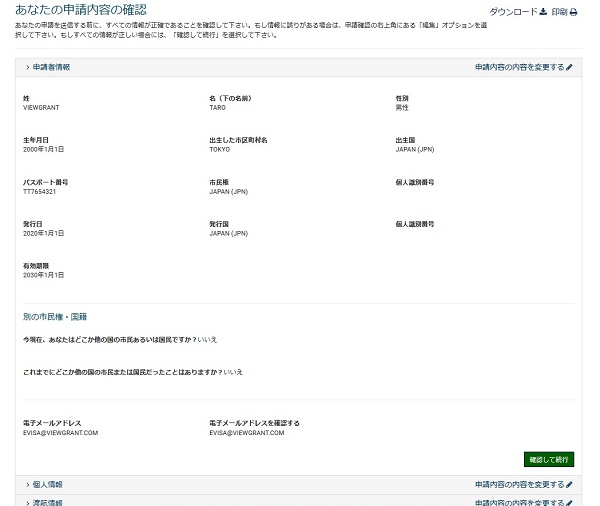Click the 有効期限 date 2030年1月1日
Screen dimensions: 600x506
click(x=43, y=274)
